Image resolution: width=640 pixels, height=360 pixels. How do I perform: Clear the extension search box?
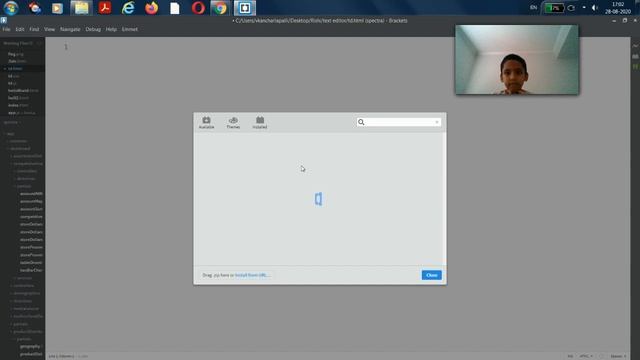coord(437,122)
